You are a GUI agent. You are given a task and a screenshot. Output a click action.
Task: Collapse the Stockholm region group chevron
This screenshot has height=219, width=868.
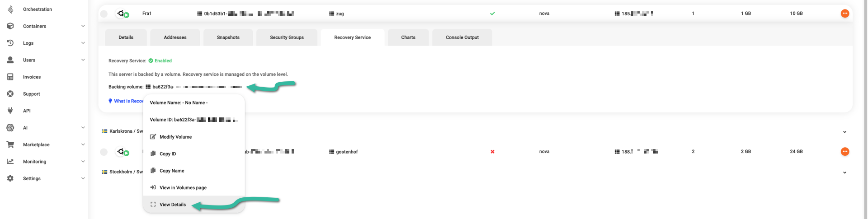(844, 172)
